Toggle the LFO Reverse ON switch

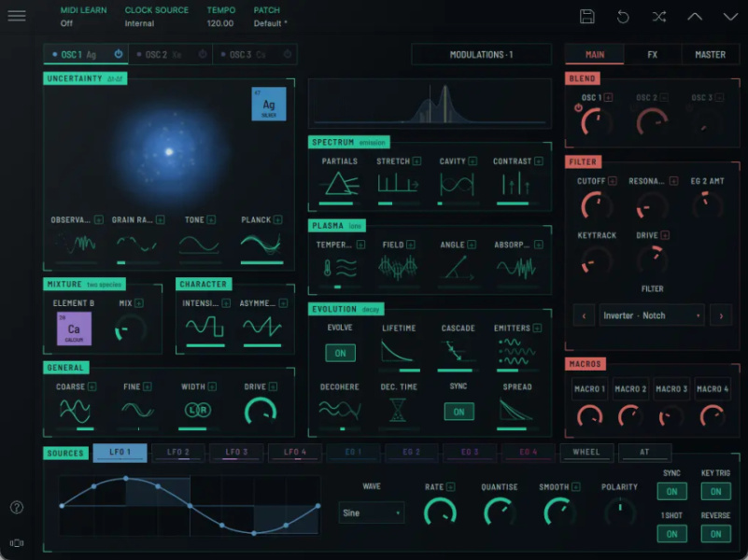715,534
